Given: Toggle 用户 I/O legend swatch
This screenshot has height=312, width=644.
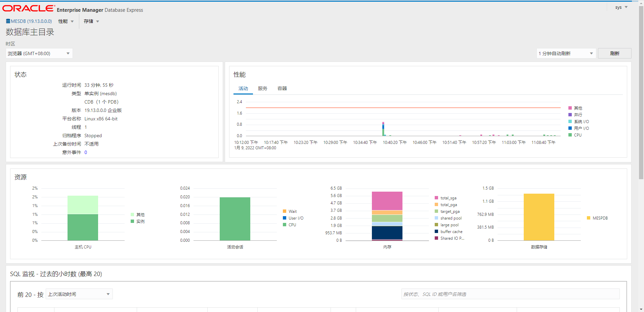Looking at the screenshot, I should click(570, 128).
